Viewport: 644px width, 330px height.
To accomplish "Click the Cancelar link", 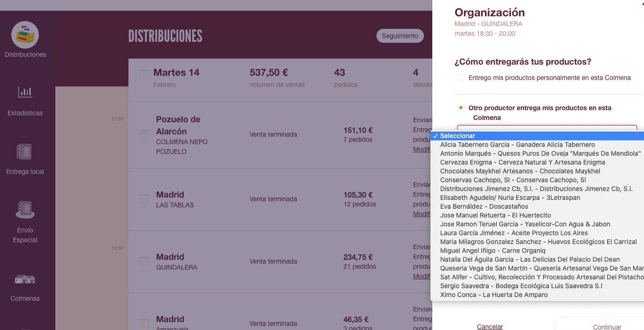I will coord(490,327).
